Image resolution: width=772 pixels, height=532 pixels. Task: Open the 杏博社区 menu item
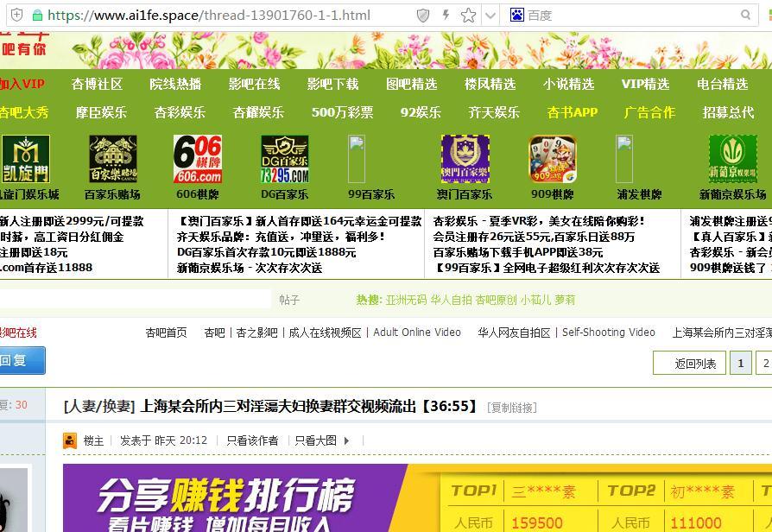tap(97, 85)
